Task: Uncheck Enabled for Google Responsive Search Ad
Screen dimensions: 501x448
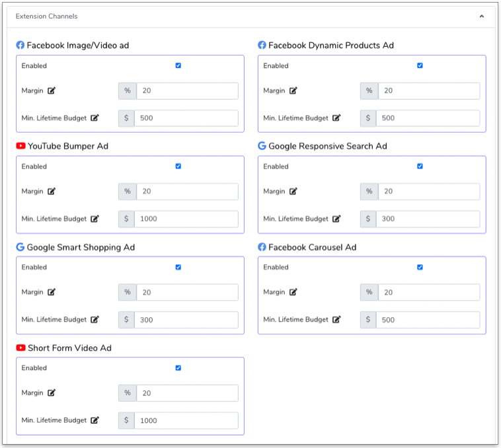Action: (420, 167)
